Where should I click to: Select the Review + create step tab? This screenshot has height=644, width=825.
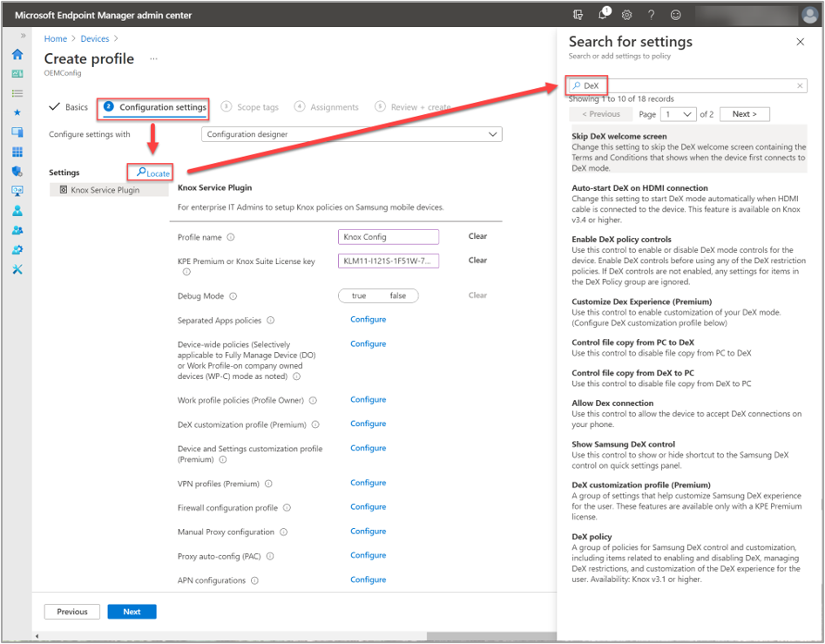pyautogui.click(x=413, y=107)
